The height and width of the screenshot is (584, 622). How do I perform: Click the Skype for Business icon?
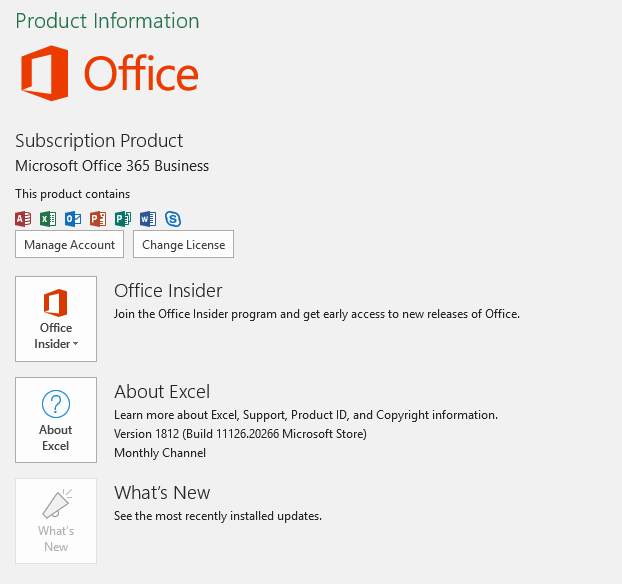tap(173, 219)
